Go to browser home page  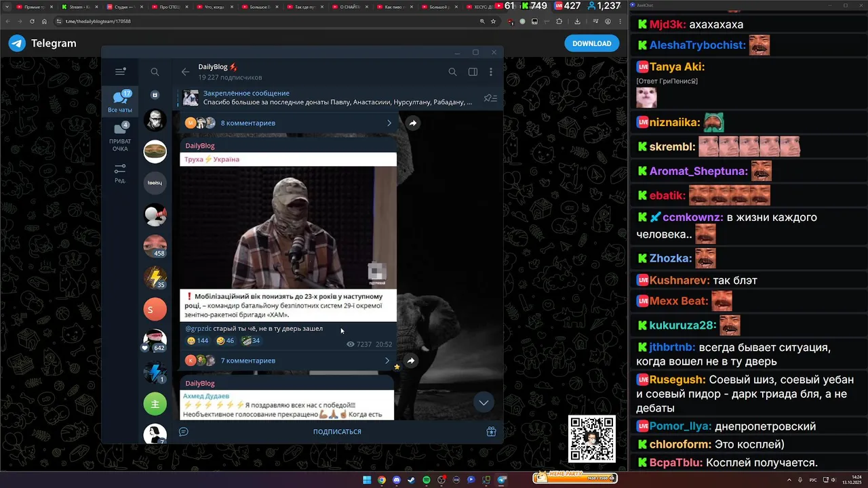point(45,21)
